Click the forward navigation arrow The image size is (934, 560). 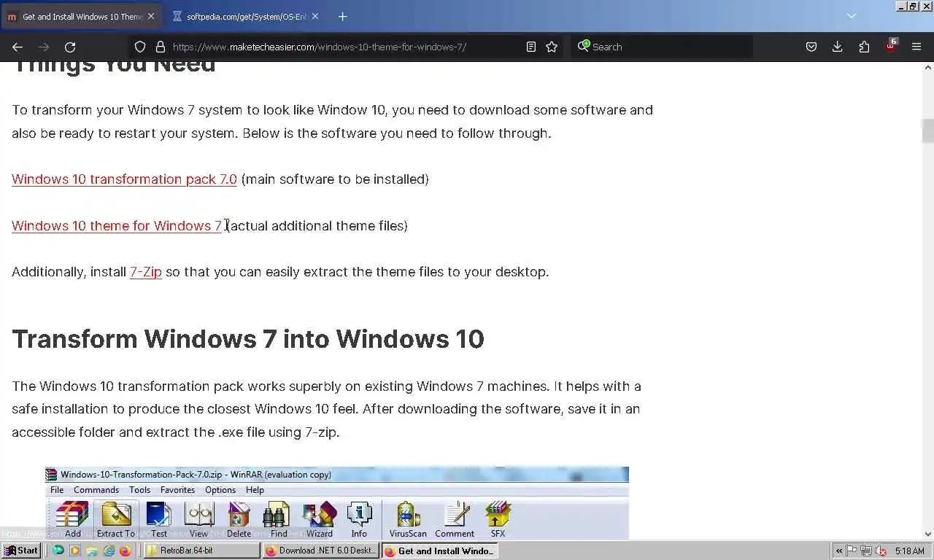coord(44,47)
